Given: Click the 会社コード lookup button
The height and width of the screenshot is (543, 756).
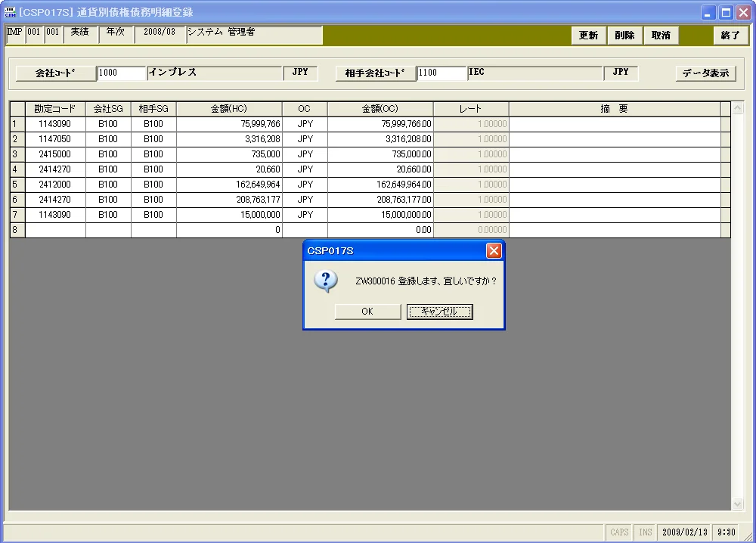Looking at the screenshot, I should (55, 73).
